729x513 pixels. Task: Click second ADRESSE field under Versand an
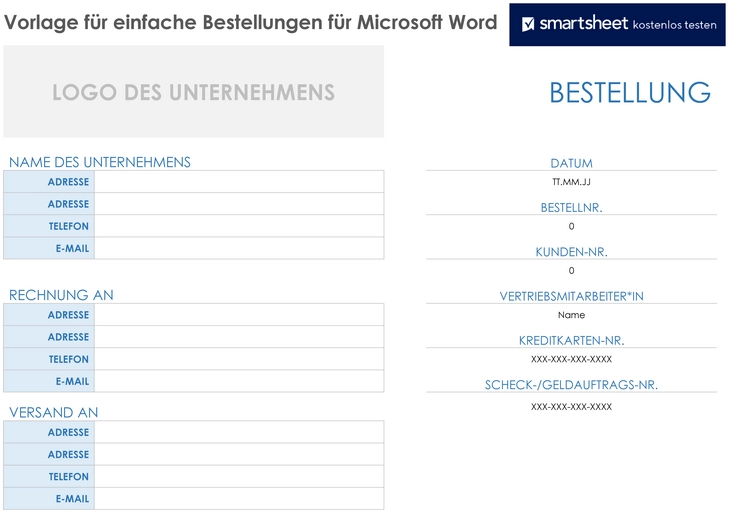coord(239,454)
